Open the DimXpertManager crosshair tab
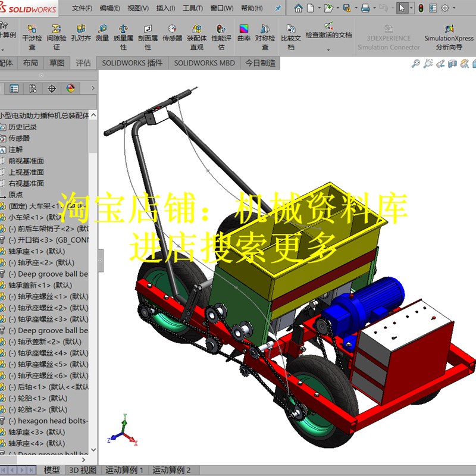The image size is (476, 476). [x=52, y=89]
